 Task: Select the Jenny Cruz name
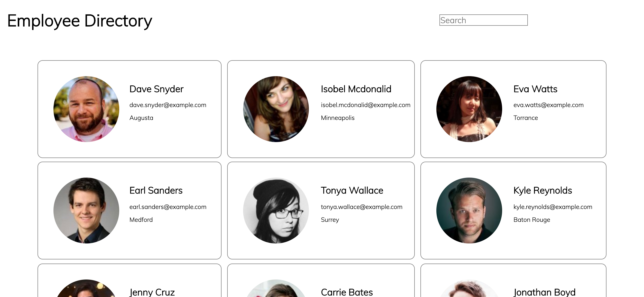152,292
